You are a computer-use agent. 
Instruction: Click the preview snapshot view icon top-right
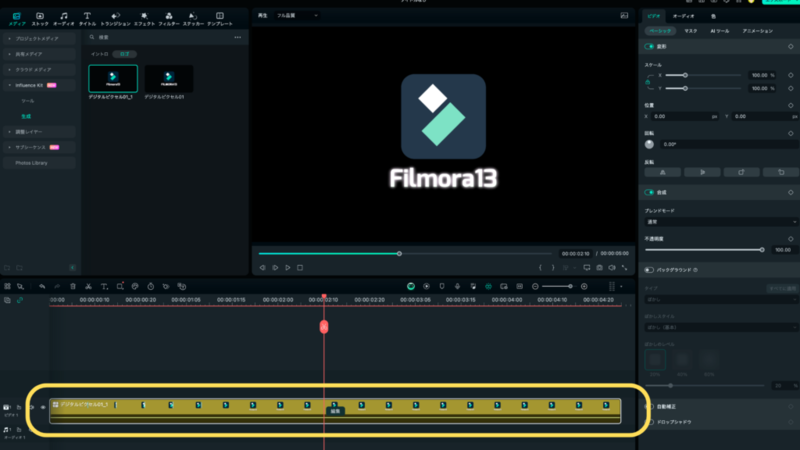(624, 16)
